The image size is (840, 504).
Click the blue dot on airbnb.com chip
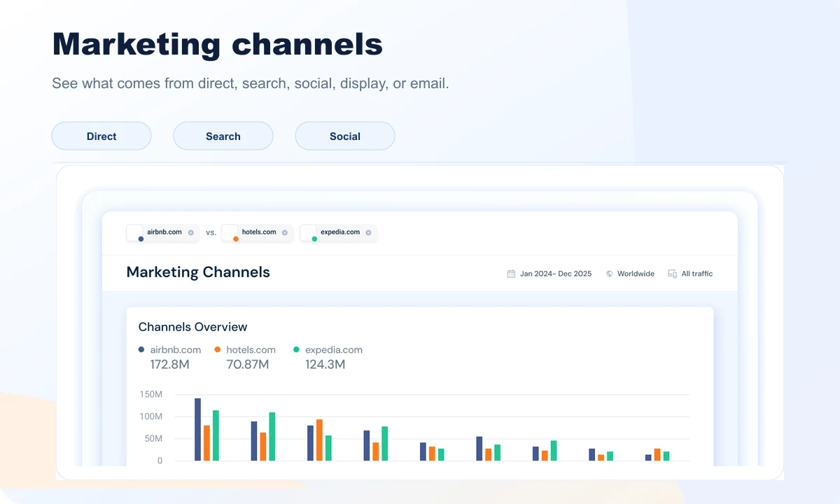tap(141, 239)
